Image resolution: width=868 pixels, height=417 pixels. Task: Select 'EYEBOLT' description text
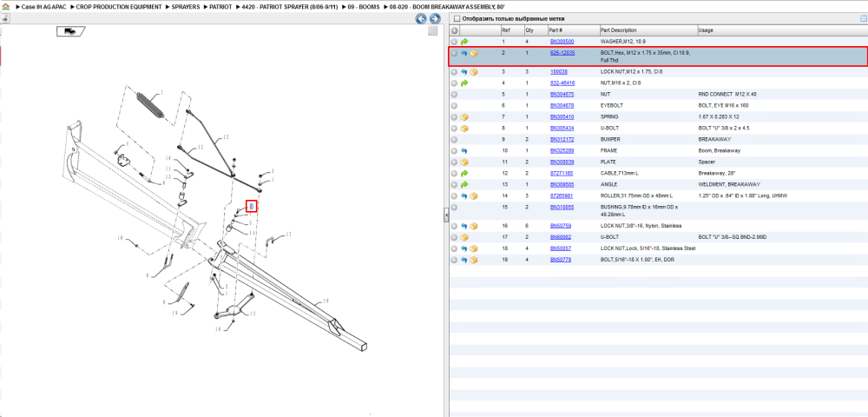(x=612, y=106)
